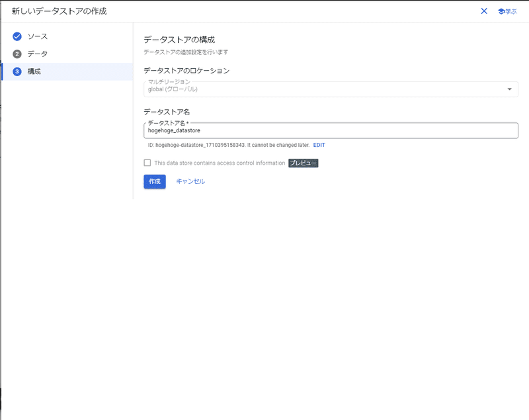The height and width of the screenshot is (420, 529).
Task: Click the location dropdown arrow
Action: [509, 89]
